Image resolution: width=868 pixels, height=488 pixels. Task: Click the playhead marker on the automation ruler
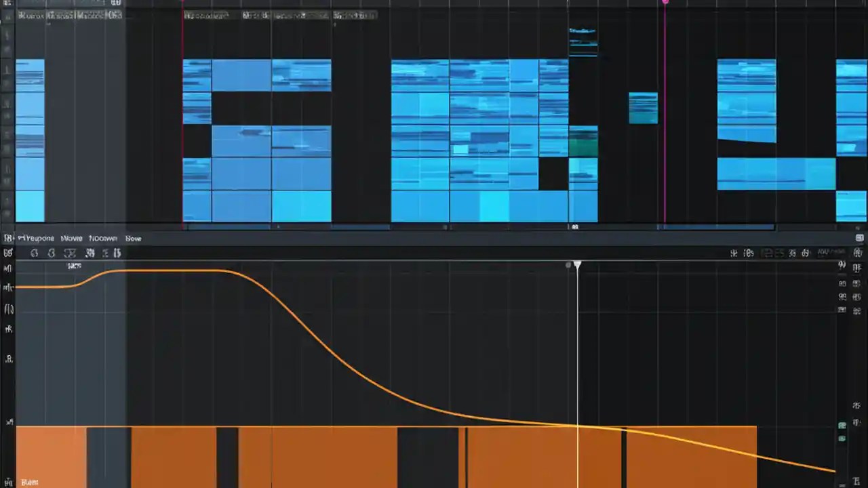tap(577, 265)
